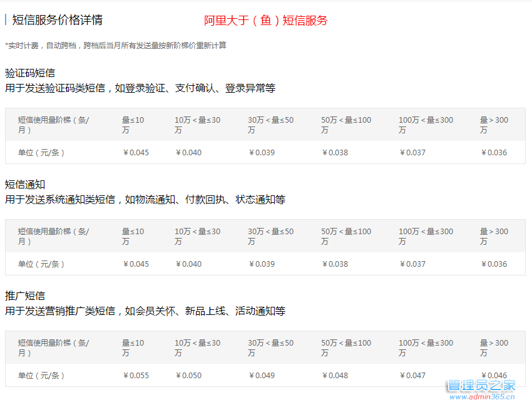This screenshot has width=532, height=407.
Task: Click the red 阿里大于（鱼）短信服务 title
Action: [265, 21]
